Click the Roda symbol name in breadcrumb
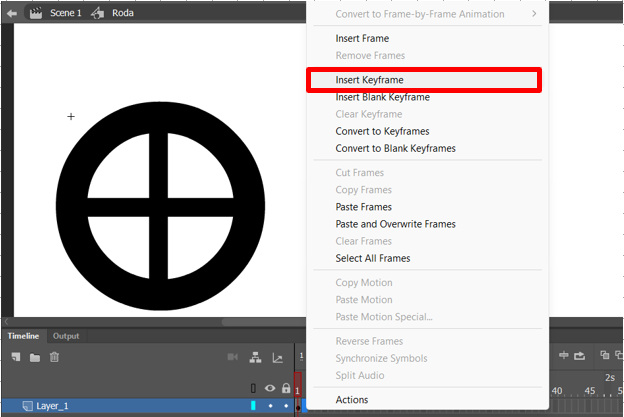 click(x=123, y=13)
